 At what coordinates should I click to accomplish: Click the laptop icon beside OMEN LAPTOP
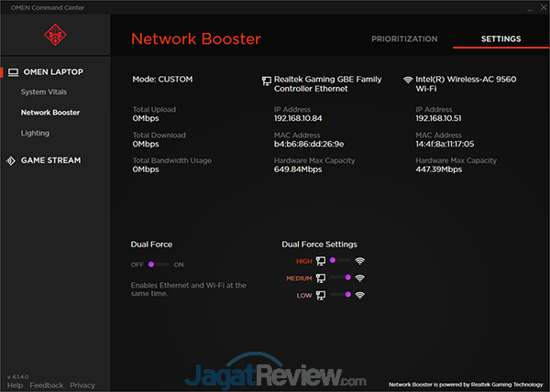(x=14, y=72)
